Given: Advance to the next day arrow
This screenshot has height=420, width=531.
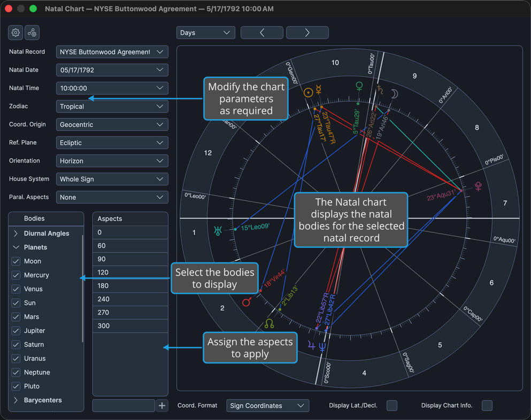Looking at the screenshot, I should [307, 33].
